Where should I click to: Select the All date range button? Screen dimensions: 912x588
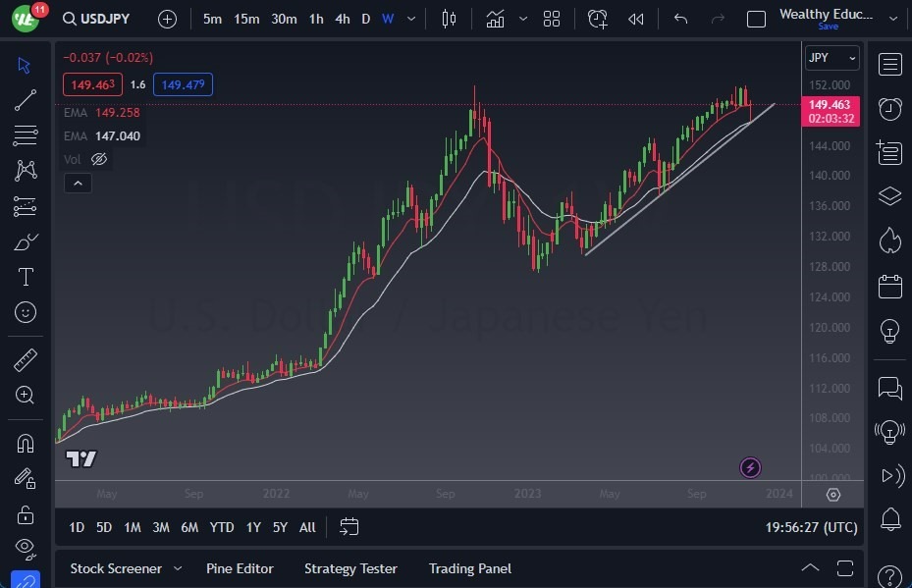[306, 527]
